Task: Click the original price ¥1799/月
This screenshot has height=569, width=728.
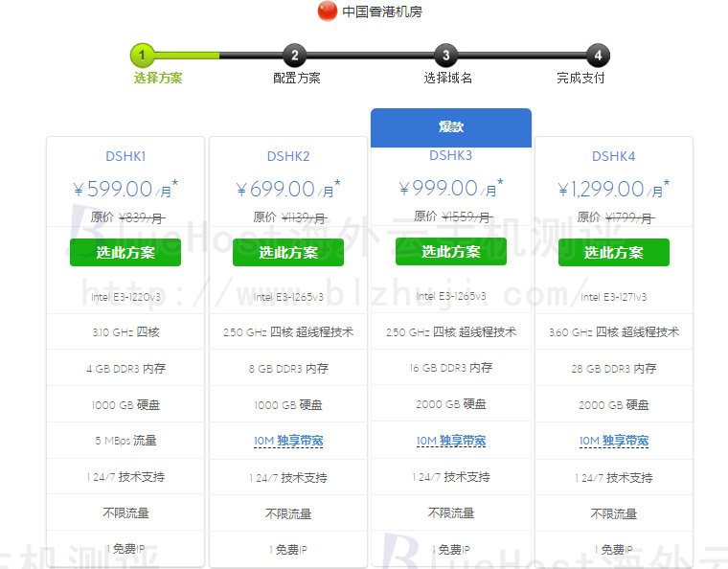Action: pyautogui.click(x=629, y=217)
